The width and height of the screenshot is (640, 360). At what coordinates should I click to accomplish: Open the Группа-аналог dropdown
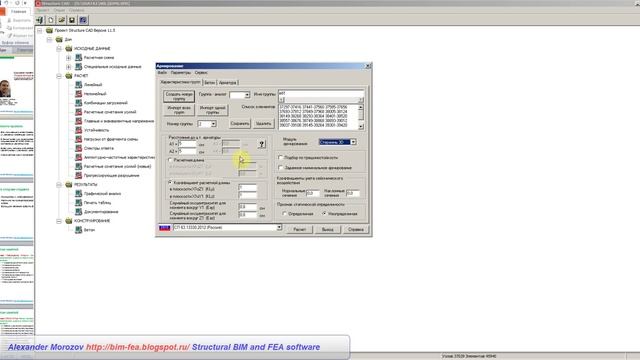[247, 95]
